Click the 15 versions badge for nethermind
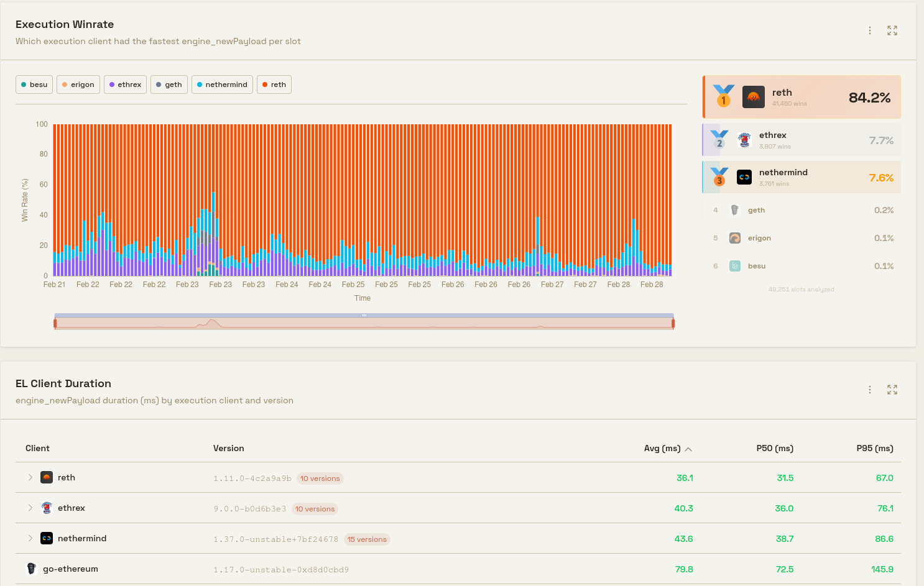This screenshot has width=924, height=586. [x=367, y=539]
